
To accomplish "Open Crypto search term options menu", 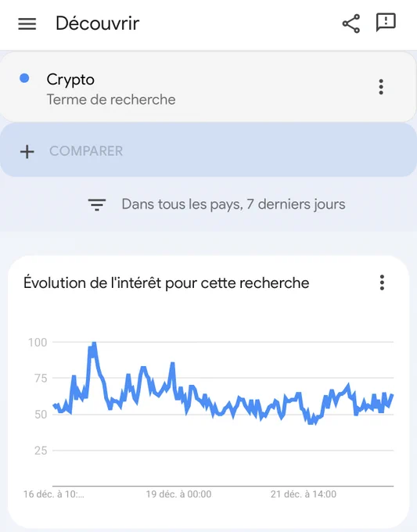I will click(381, 87).
